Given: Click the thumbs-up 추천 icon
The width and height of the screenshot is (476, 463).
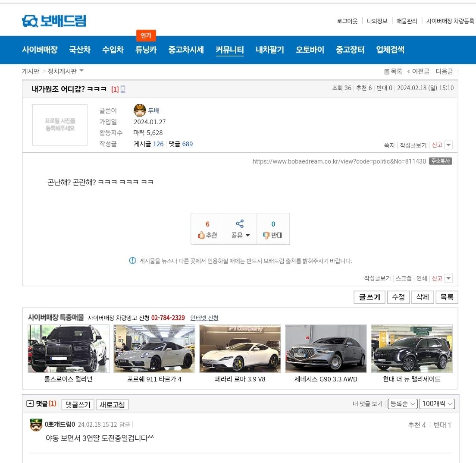Looking at the screenshot, I should tap(201, 236).
